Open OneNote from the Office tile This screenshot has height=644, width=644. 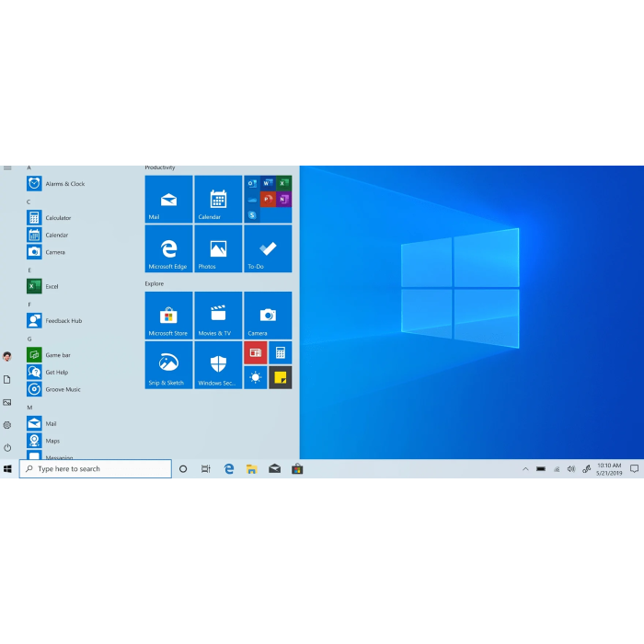283,200
